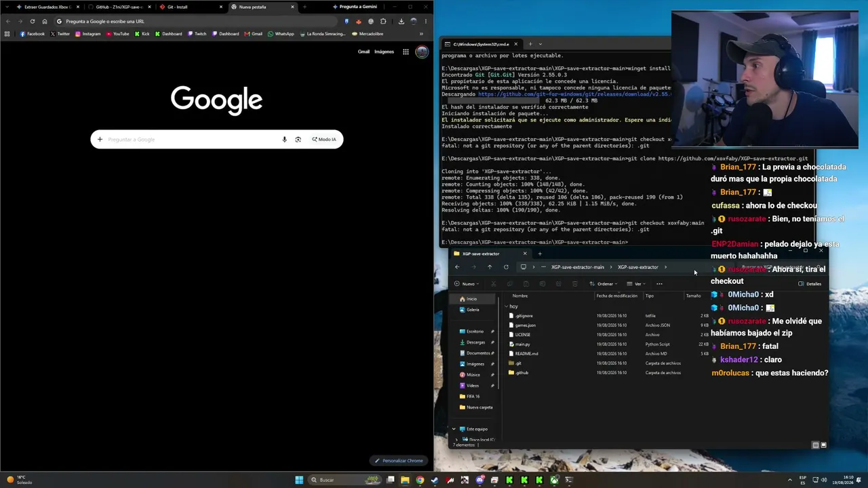Open Steam from the taskbar
The height and width of the screenshot is (488, 868).
(435, 481)
